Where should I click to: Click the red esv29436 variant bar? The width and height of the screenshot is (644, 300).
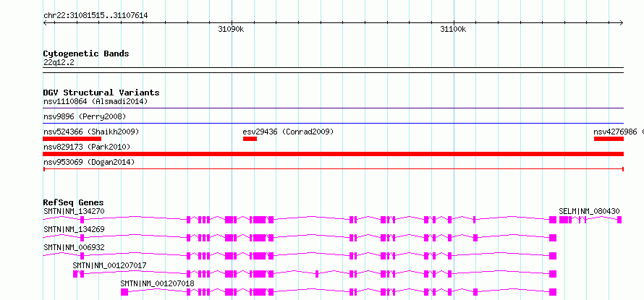click(x=250, y=139)
